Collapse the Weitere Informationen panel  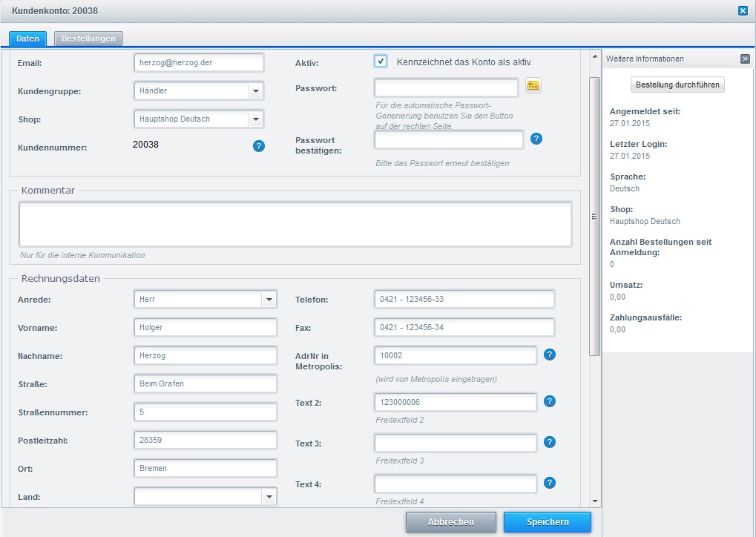[745, 59]
